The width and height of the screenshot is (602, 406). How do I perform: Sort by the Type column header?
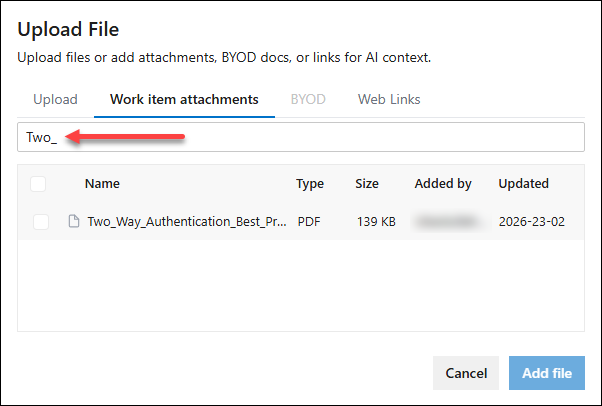[310, 184]
